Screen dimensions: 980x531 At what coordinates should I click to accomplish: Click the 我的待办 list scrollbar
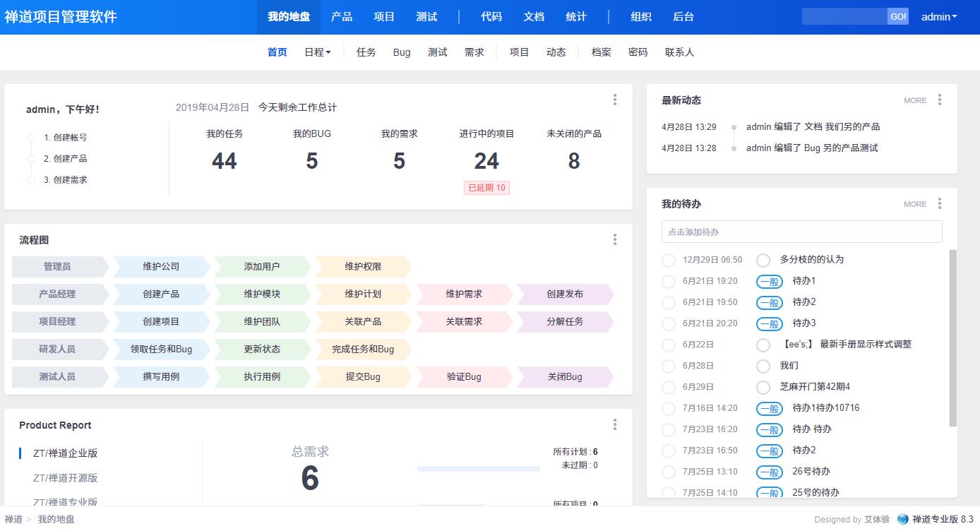[952, 338]
